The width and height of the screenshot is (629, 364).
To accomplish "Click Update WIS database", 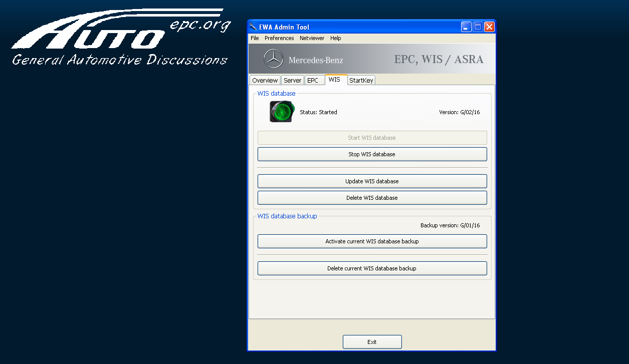I will click(x=372, y=181).
